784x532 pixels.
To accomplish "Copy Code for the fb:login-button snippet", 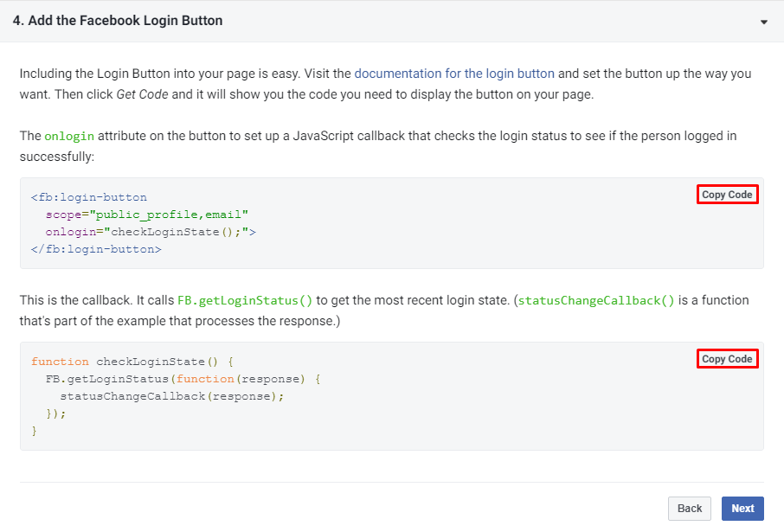I will (x=727, y=195).
